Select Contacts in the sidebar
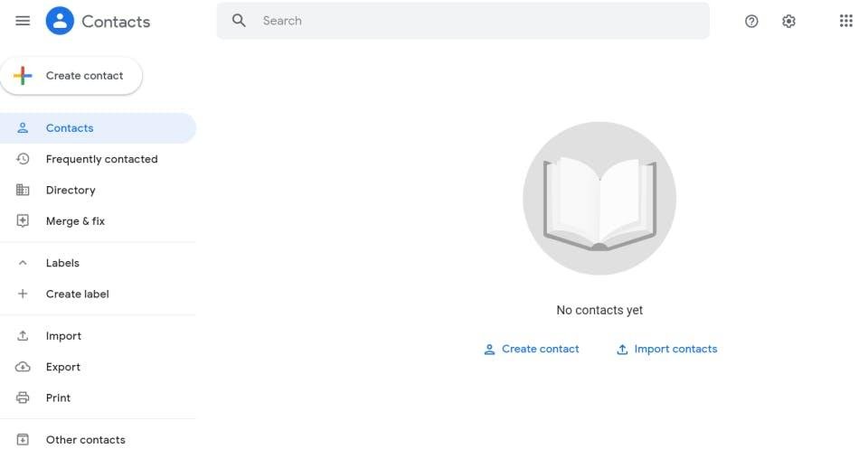Viewport: 868px width, 458px height. click(x=70, y=128)
